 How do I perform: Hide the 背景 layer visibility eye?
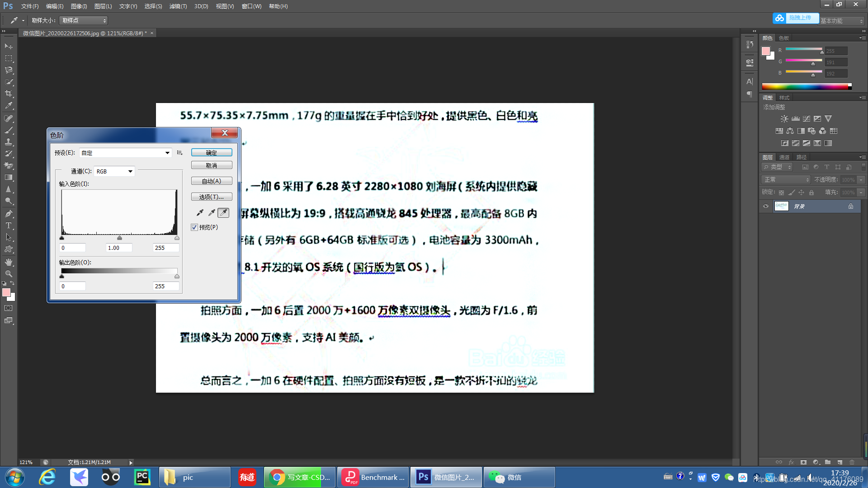pyautogui.click(x=766, y=206)
